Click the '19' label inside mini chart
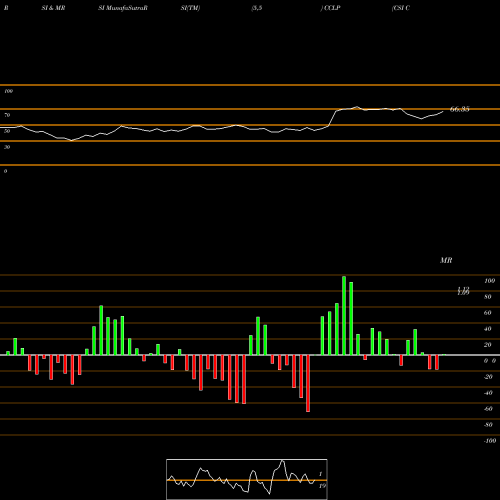The height and width of the screenshot is (500, 500). tap(322, 486)
